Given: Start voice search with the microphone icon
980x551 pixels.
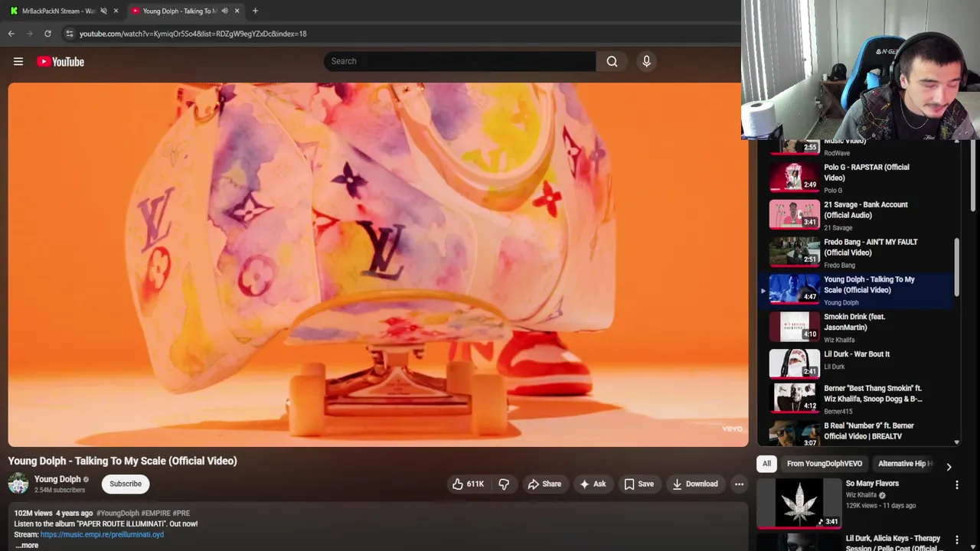Looking at the screenshot, I should click(646, 61).
